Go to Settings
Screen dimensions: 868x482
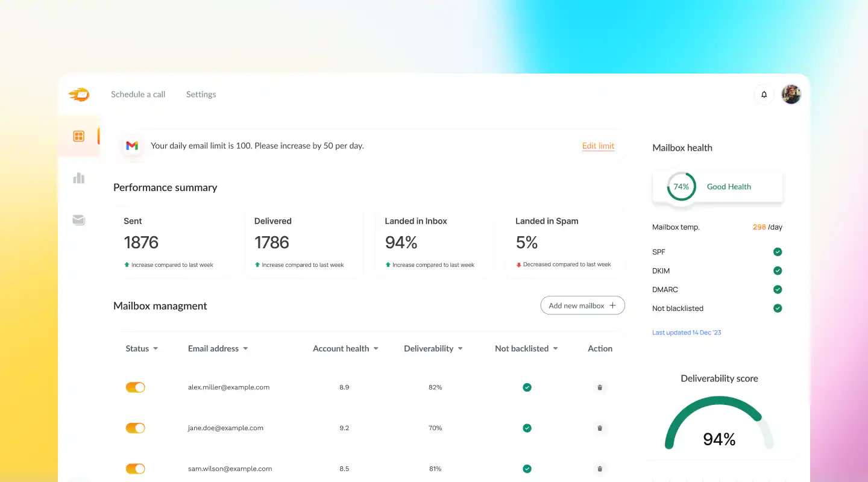click(201, 94)
